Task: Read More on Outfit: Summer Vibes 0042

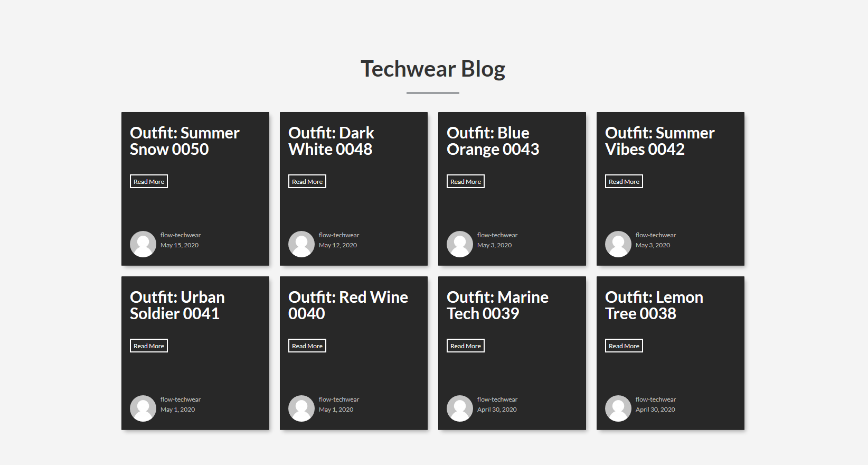Action: coord(624,181)
